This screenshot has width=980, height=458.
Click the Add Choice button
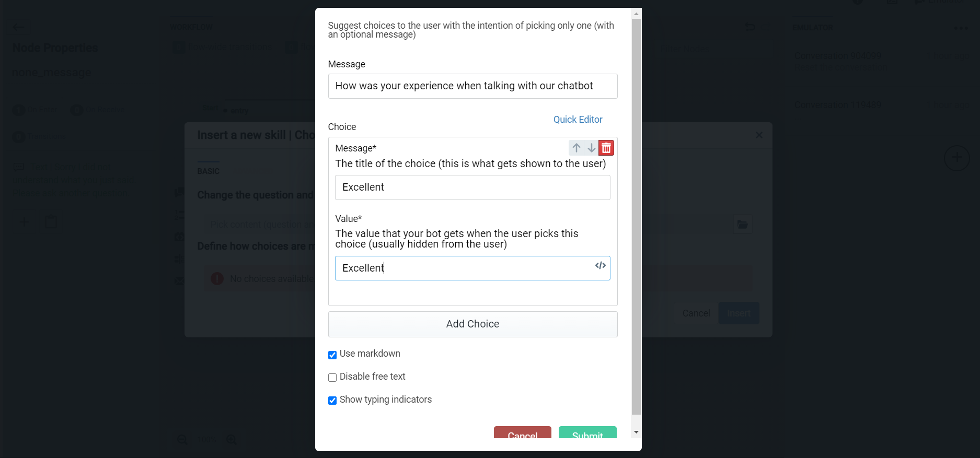(472, 324)
